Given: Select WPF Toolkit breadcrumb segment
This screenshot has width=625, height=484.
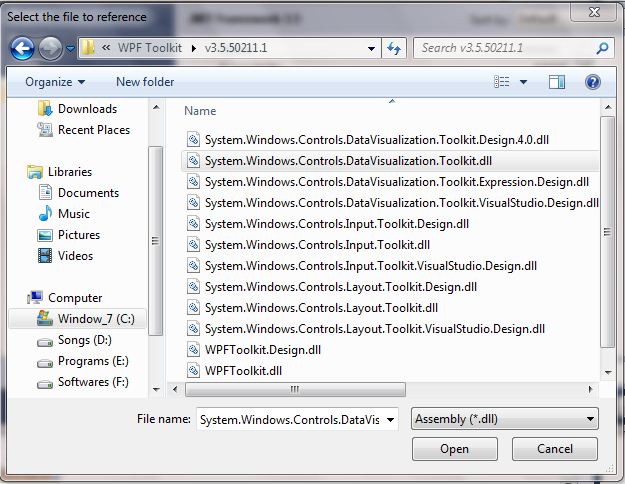Looking at the screenshot, I should (149, 48).
